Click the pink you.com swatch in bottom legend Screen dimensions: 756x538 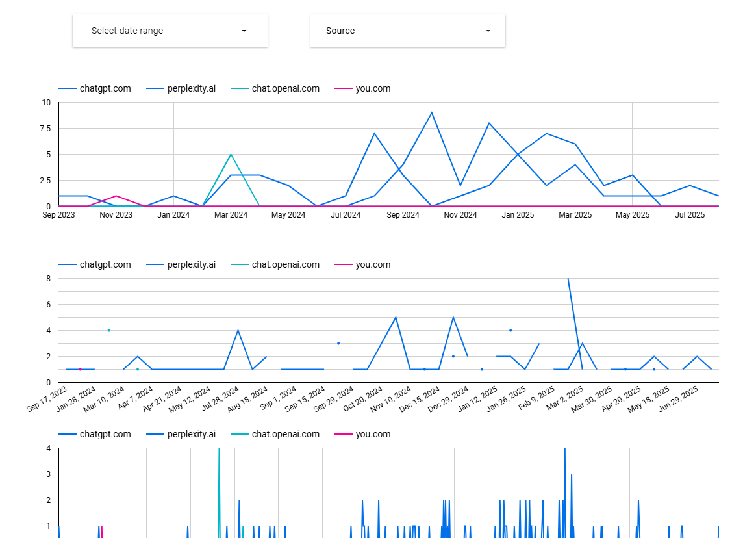click(x=344, y=435)
